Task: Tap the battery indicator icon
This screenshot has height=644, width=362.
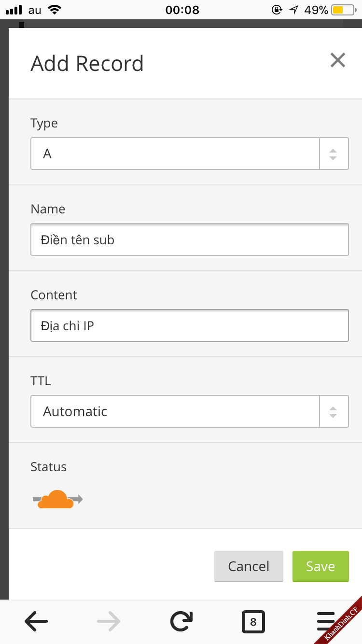Action: [344, 10]
